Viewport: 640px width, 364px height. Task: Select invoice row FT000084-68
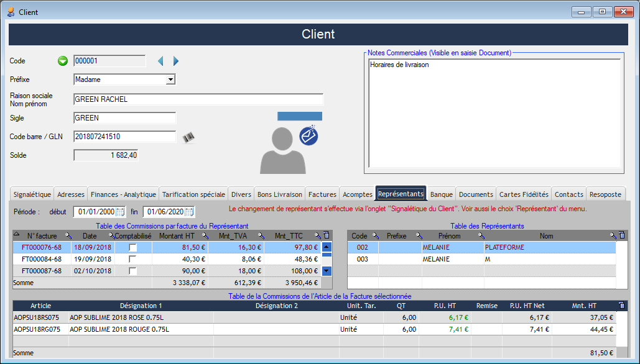point(167,259)
